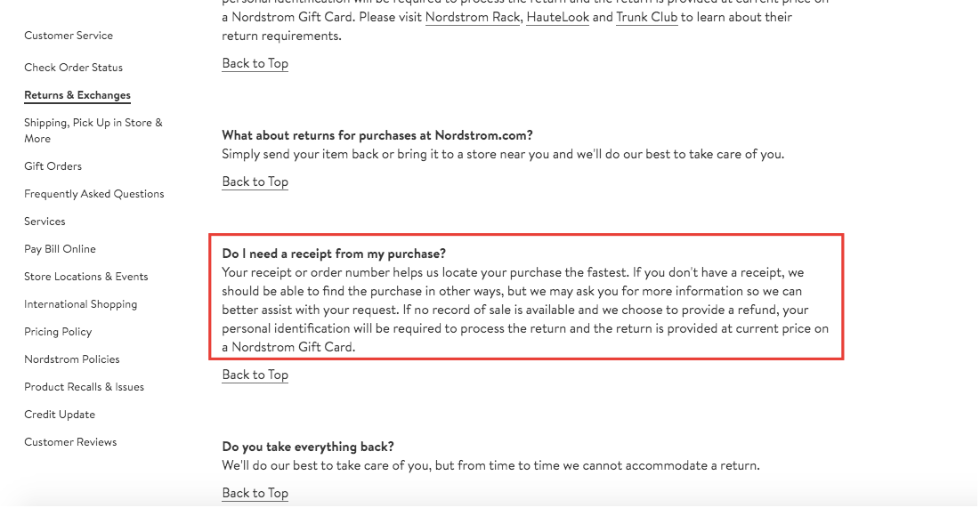Screen dimensions: 980x508
Task: Click Pay Bill Online
Action: [60, 249]
